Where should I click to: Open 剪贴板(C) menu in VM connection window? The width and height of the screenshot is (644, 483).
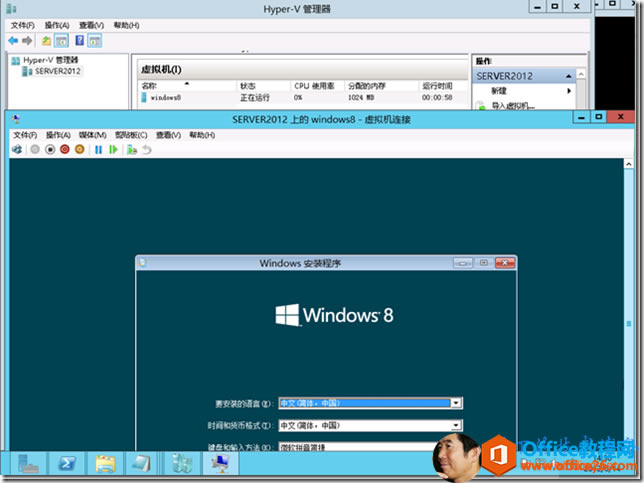click(x=131, y=135)
